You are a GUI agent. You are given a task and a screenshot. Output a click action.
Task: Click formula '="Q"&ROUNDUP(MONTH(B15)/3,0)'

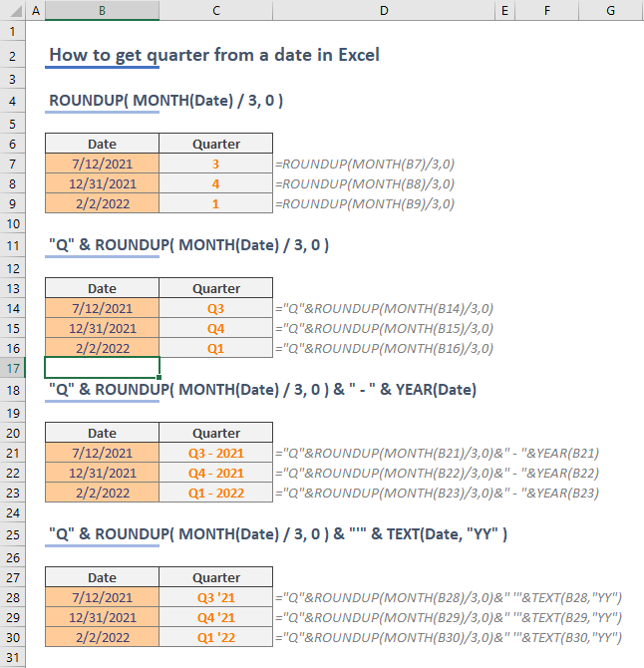pyautogui.click(x=384, y=328)
